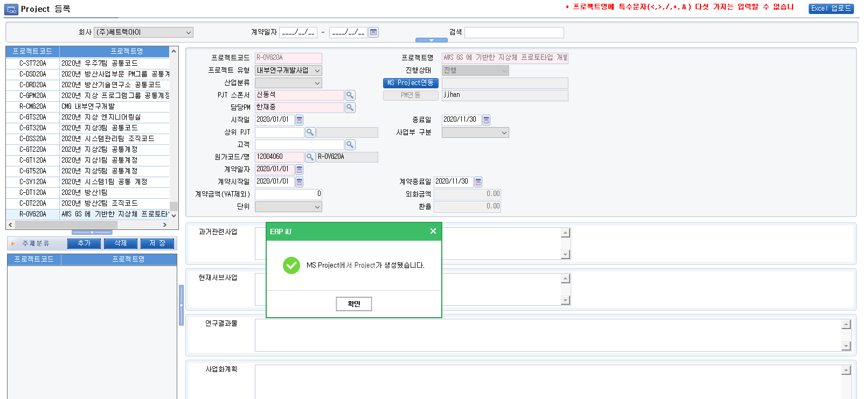Image resolution: width=868 pixels, height=399 pixels.
Task: Open the 계약종료일 calendar icon
Action: coord(478,182)
